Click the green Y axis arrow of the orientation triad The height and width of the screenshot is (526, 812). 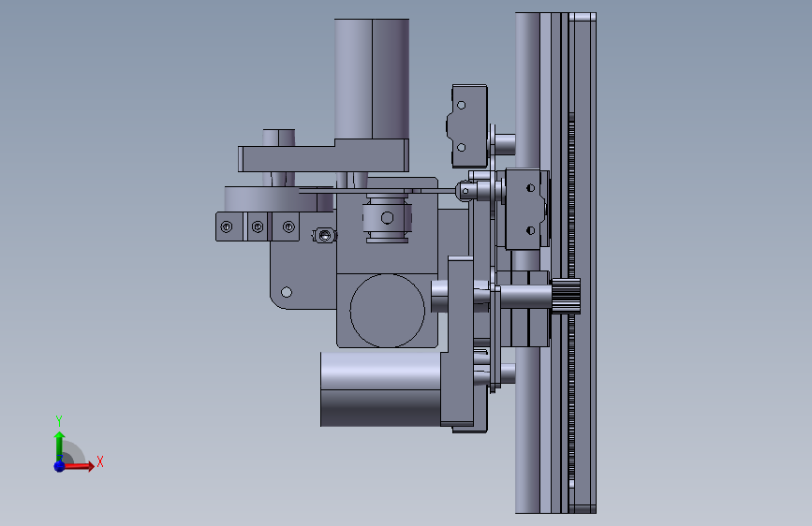click(x=60, y=446)
